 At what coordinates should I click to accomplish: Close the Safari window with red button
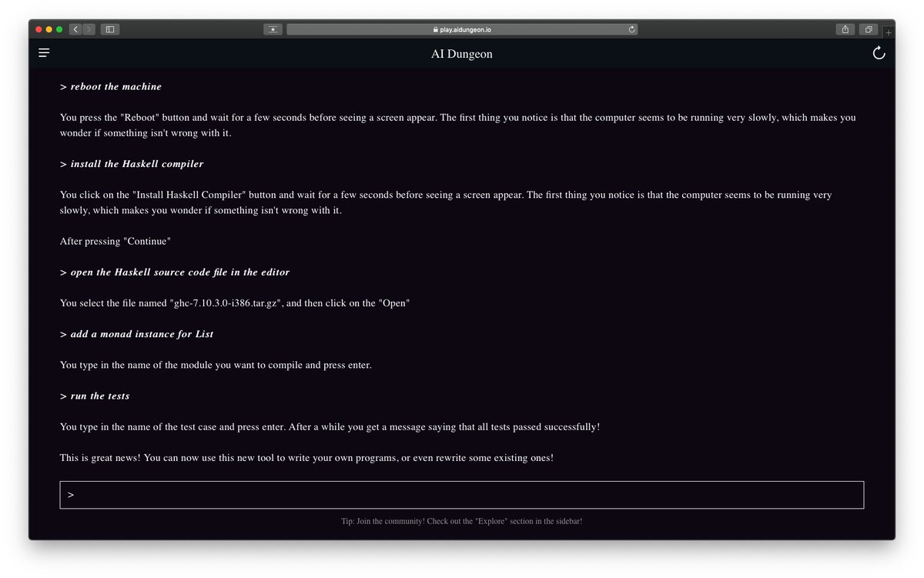click(x=37, y=29)
